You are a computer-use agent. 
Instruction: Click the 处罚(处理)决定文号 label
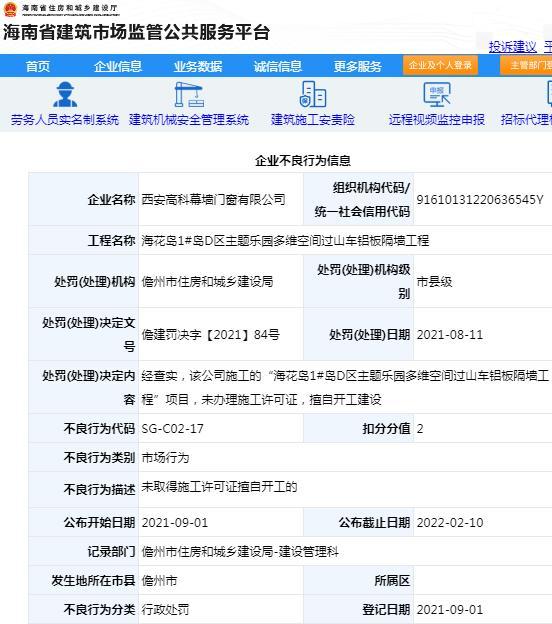(89, 335)
